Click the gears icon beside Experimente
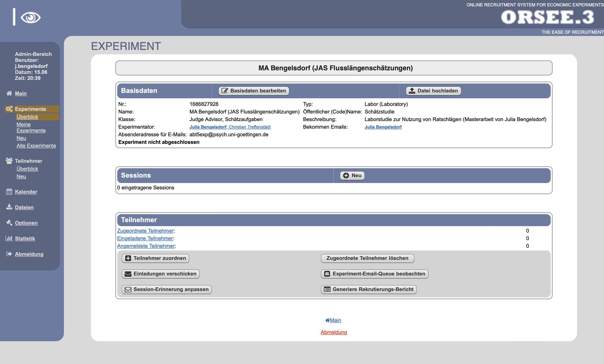Viewport: 604px width, 364px height. (9, 109)
